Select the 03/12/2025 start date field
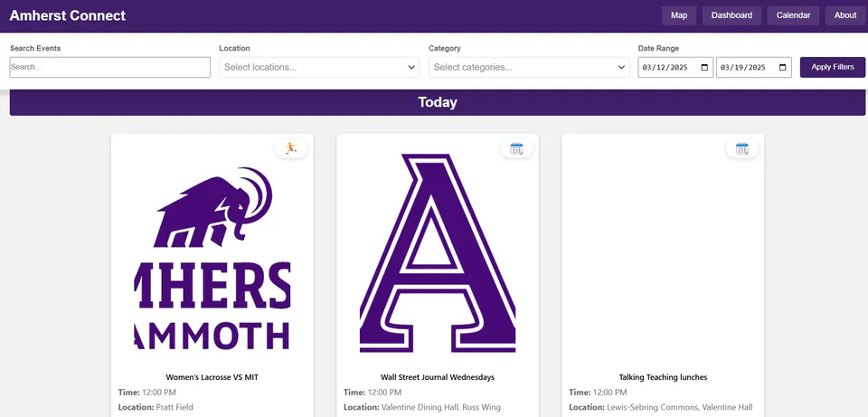This screenshot has width=868, height=417. click(675, 67)
